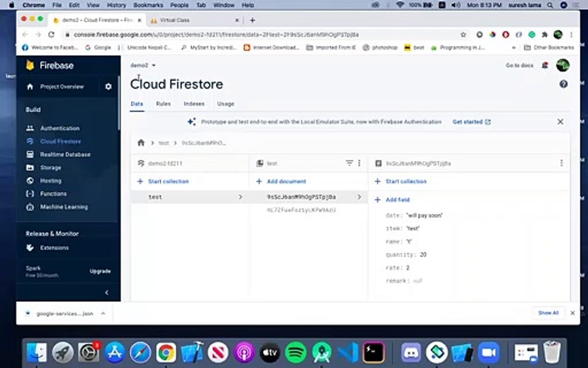Switch to the Usage tab
The height and width of the screenshot is (368, 588).
coord(226,104)
